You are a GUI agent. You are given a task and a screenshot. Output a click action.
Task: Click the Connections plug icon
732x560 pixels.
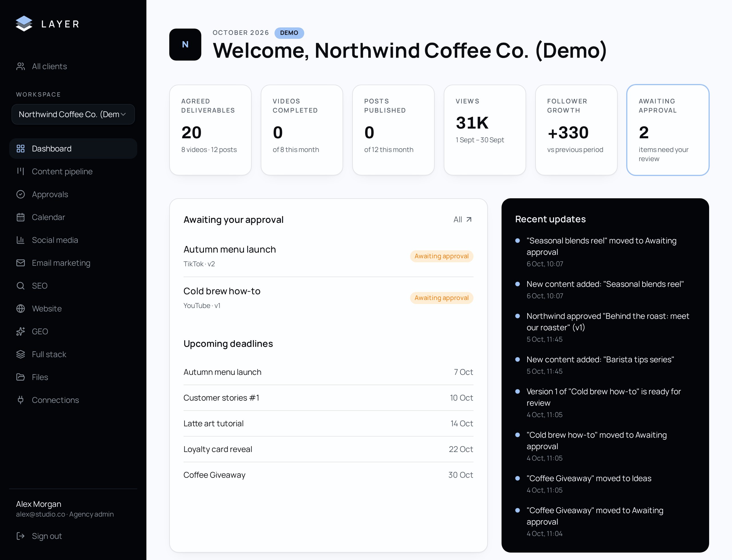tap(21, 400)
